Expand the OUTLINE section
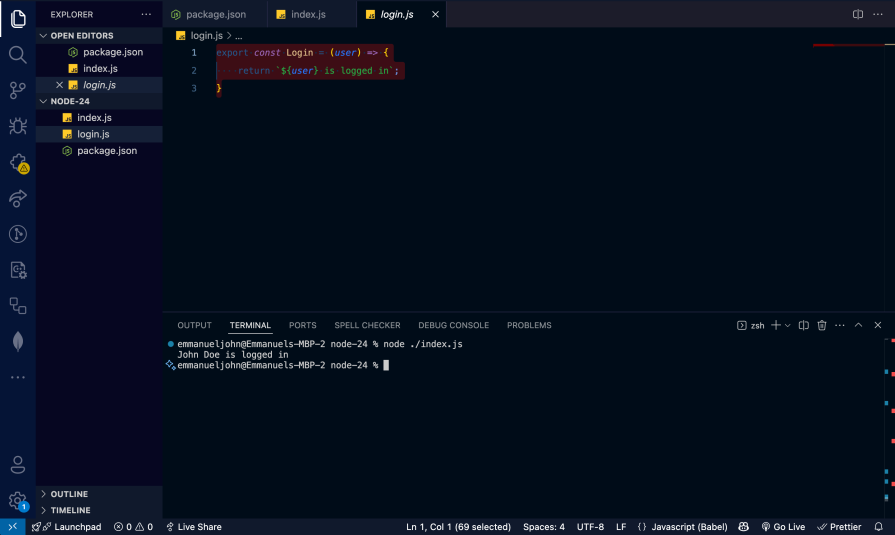The image size is (895, 535). [99, 494]
